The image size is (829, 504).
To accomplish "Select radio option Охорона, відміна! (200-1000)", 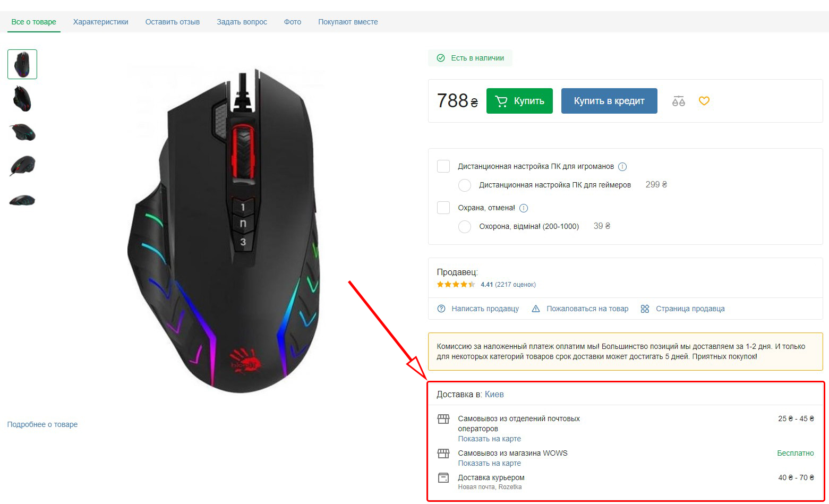I will point(464,226).
